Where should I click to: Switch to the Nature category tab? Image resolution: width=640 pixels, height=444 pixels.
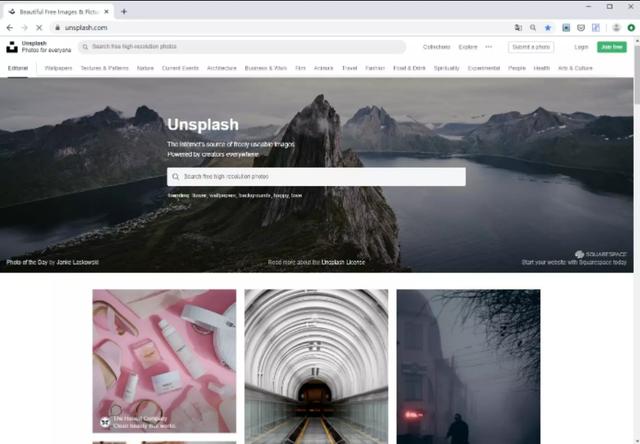tap(145, 68)
